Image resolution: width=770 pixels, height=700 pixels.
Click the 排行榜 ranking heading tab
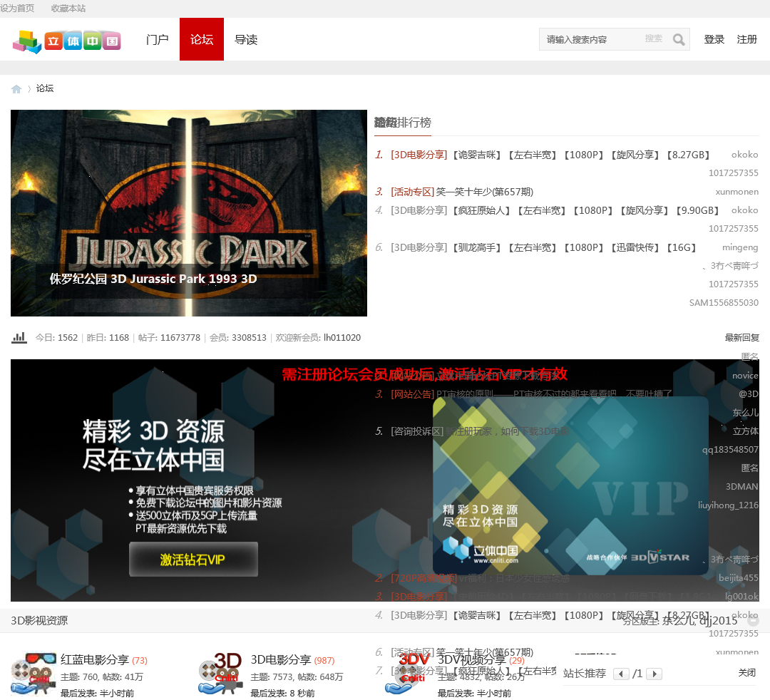click(402, 122)
